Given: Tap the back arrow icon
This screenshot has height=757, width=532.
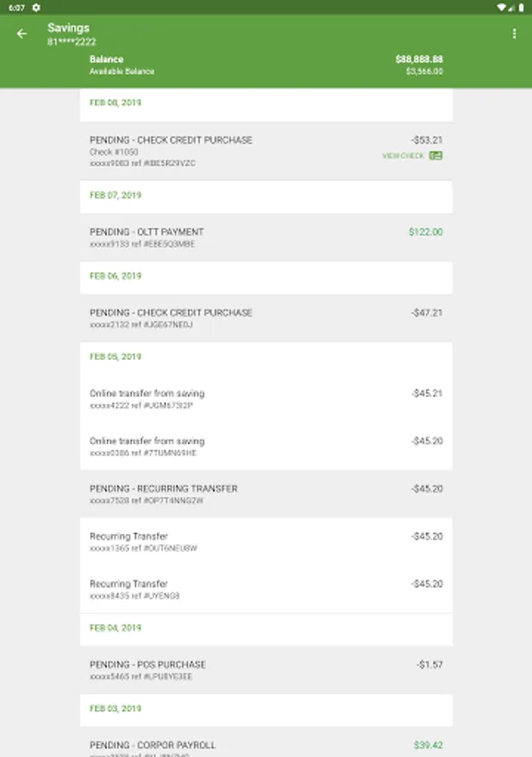Looking at the screenshot, I should pos(22,34).
